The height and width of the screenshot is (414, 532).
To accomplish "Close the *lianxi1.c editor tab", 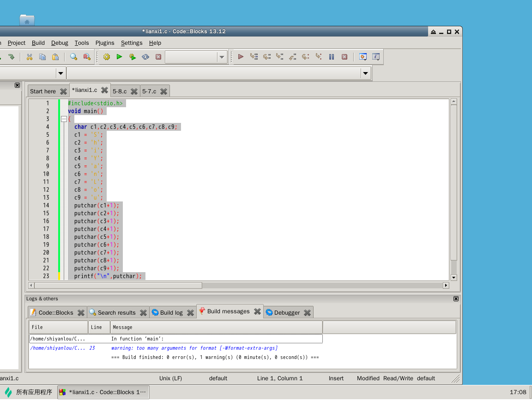I will (x=104, y=90).
